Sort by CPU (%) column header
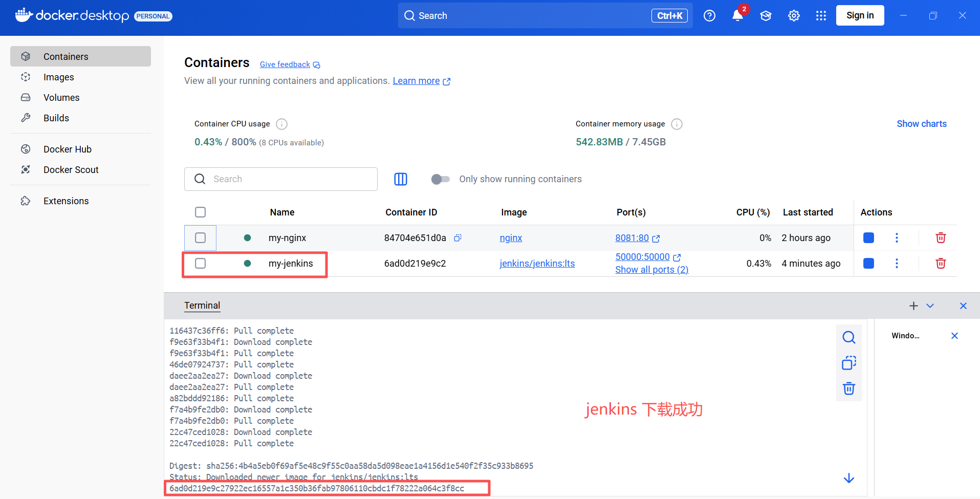Image resolution: width=980 pixels, height=499 pixels. tap(753, 212)
